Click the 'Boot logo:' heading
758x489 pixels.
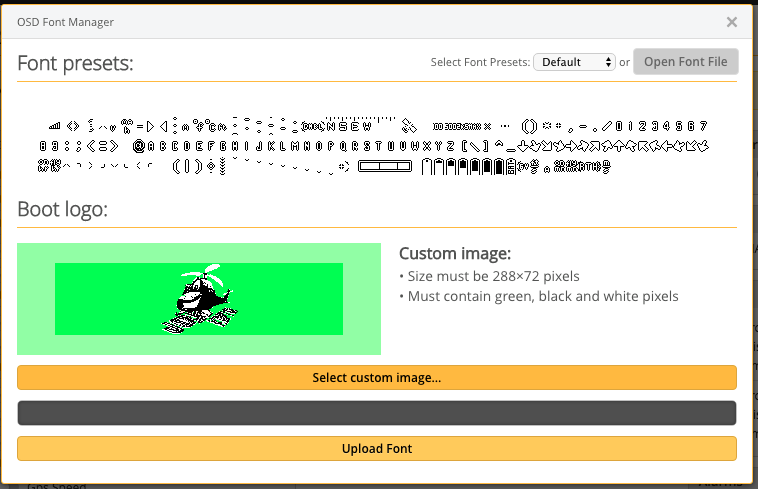(x=62, y=209)
